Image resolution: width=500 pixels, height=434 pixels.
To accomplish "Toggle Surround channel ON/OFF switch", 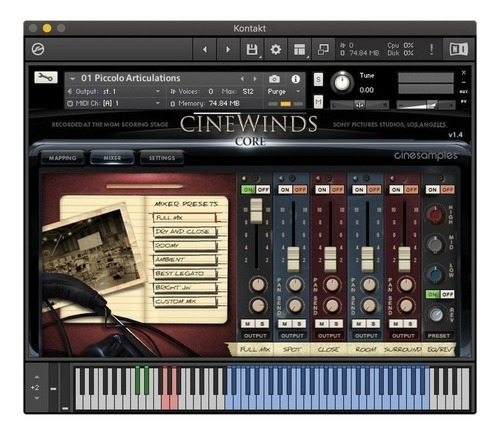I will pos(403,190).
